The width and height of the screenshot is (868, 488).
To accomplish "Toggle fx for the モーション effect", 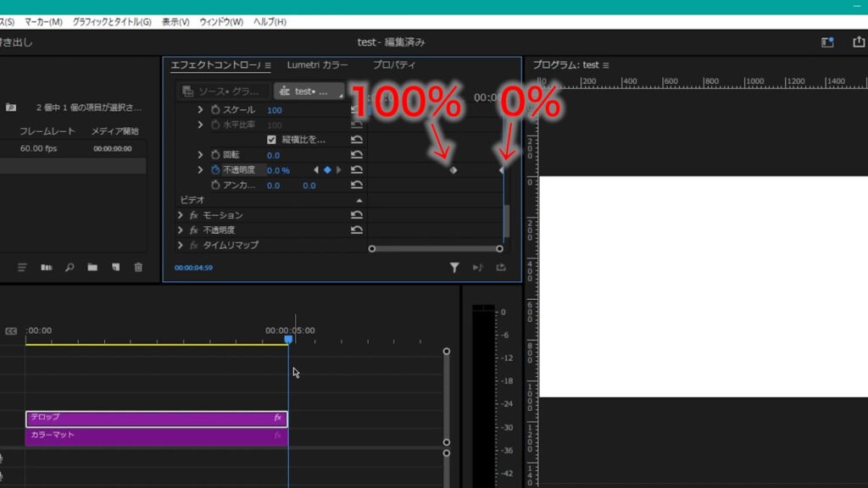I will (194, 215).
